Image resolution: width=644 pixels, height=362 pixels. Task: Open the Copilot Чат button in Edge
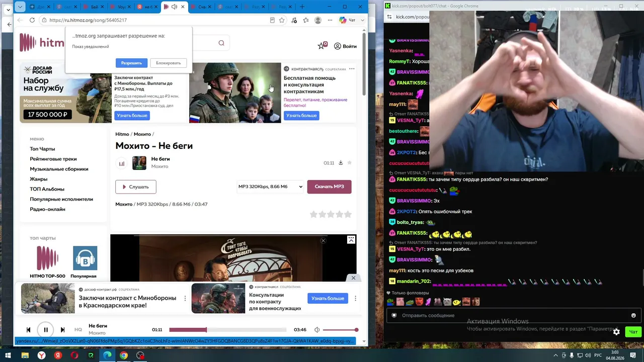pyautogui.click(x=347, y=20)
